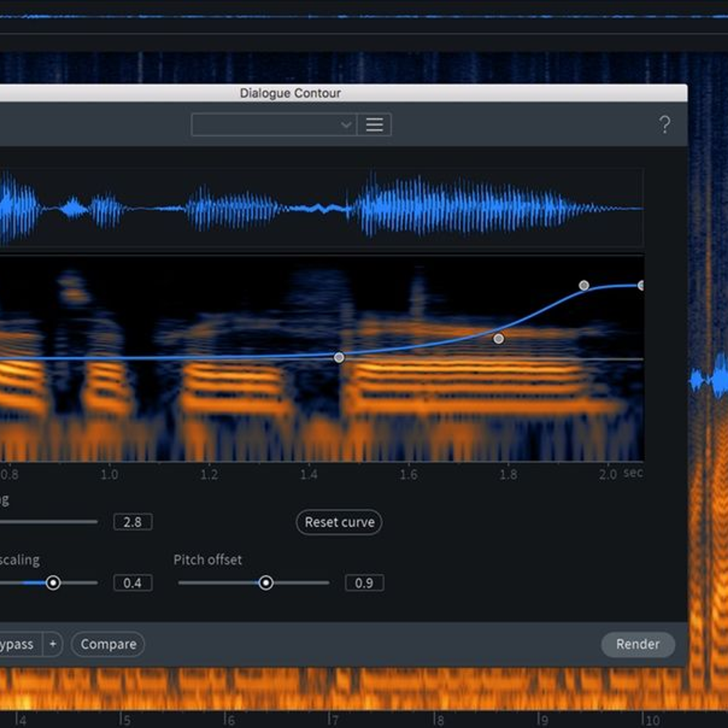
Task: Click the blue waveform overview display
Action: pos(321,208)
